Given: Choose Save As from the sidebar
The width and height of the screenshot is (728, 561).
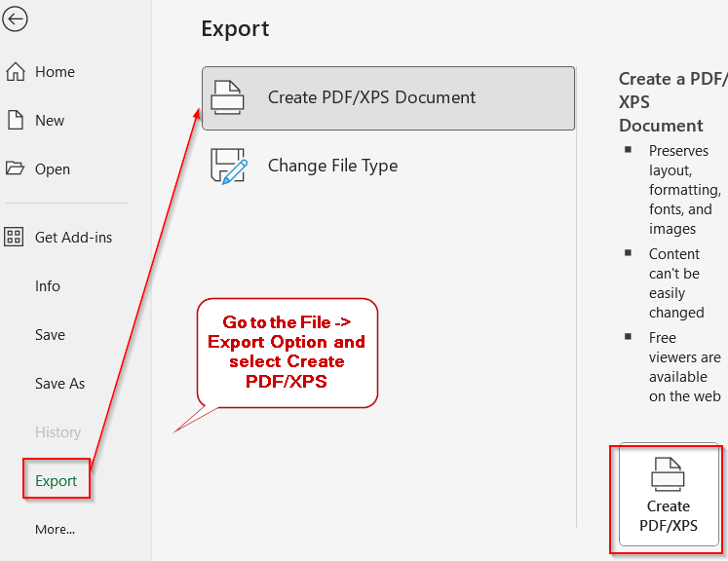Looking at the screenshot, I should click(x=59, y=384).
